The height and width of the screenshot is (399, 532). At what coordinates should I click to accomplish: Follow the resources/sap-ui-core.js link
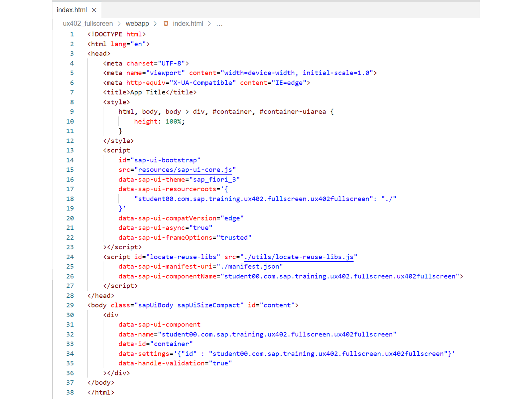(x=185, y=170)
